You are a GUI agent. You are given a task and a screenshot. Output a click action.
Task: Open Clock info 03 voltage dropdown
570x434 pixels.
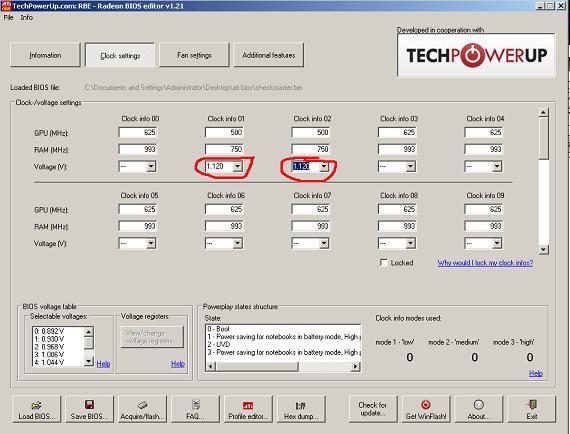click(410, 166)
